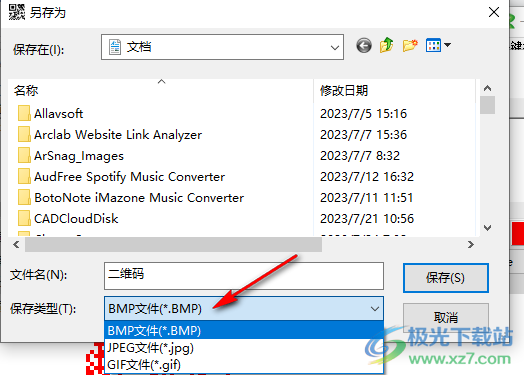
Task: Select the CADCloudDisk folder name
Action: [76, 219]
